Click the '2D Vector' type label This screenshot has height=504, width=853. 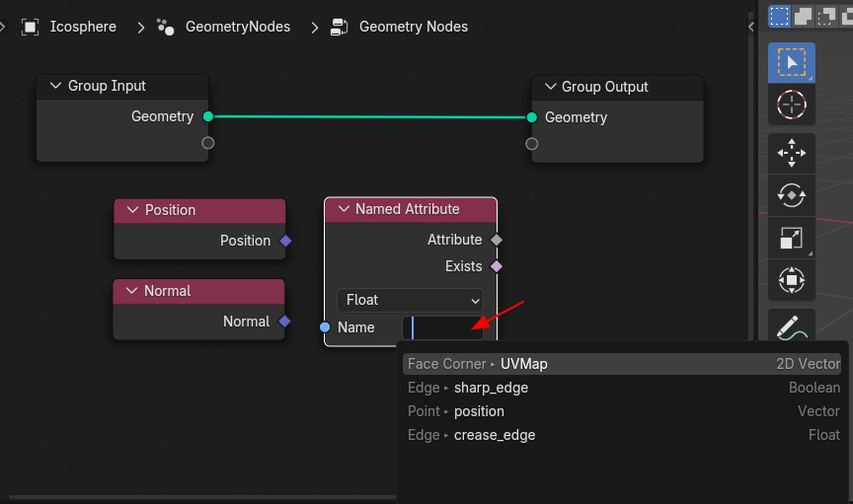809,364
